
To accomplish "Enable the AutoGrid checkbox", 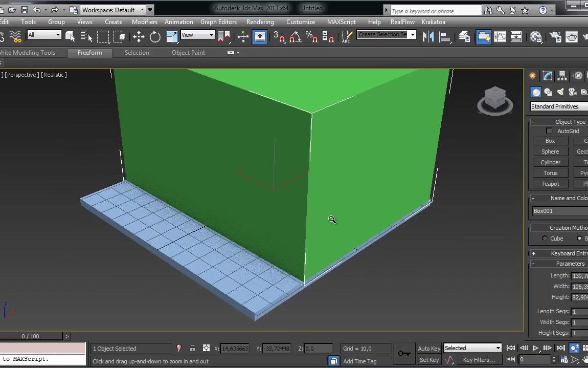I will [549, 131].
